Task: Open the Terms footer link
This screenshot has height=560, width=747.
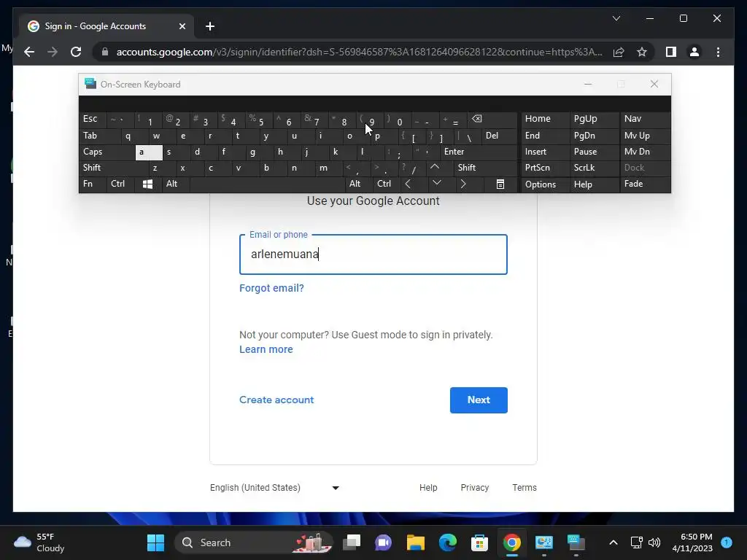Action: (524, 488)
